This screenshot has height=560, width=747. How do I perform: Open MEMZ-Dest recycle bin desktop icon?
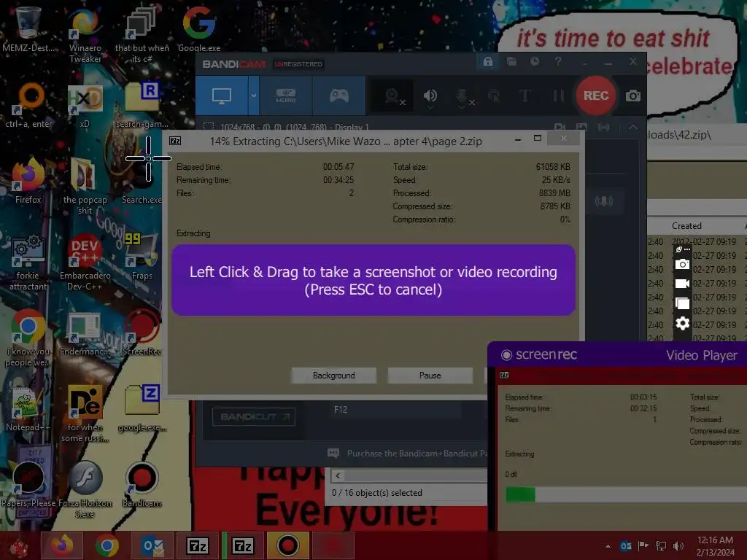tap(28, 29)
